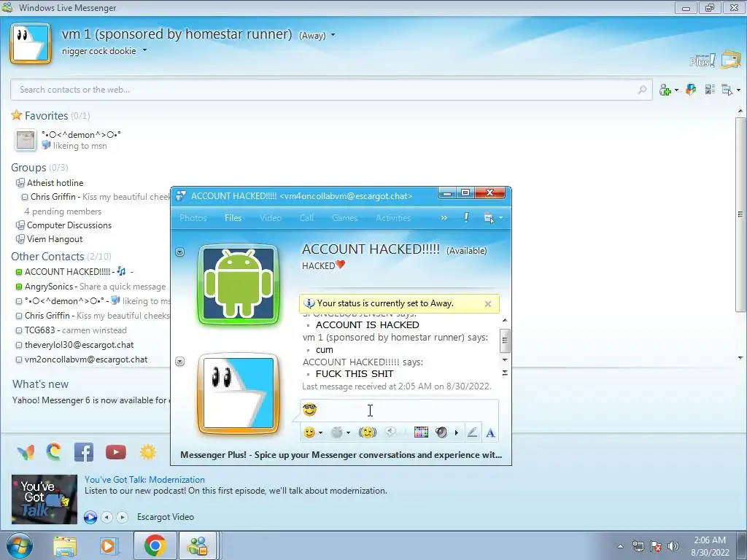Expand more chat toolbar items arrow
The width and height of the screenshot is (747, 560).
[x=457, y=433]
